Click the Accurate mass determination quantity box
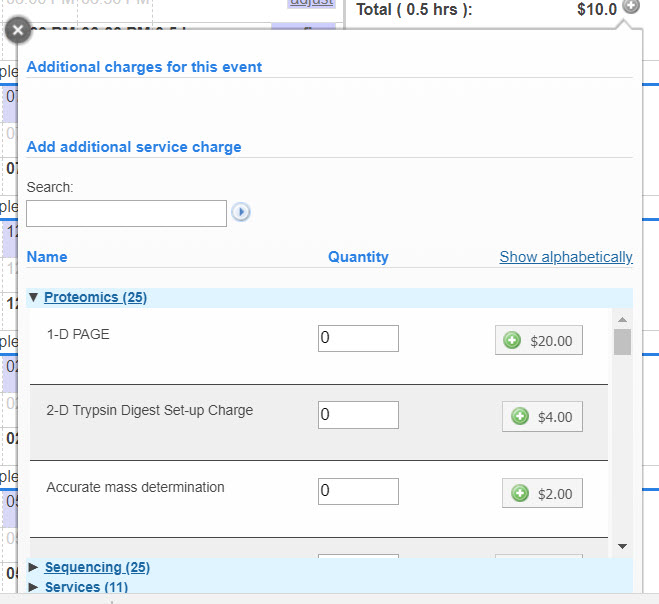 click(x=358, y=492)
